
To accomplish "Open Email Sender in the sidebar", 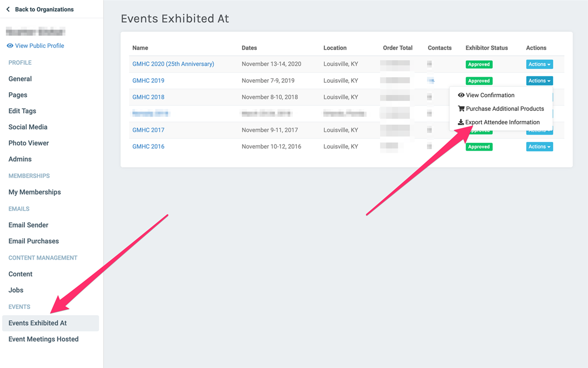I will pos(28,225).
